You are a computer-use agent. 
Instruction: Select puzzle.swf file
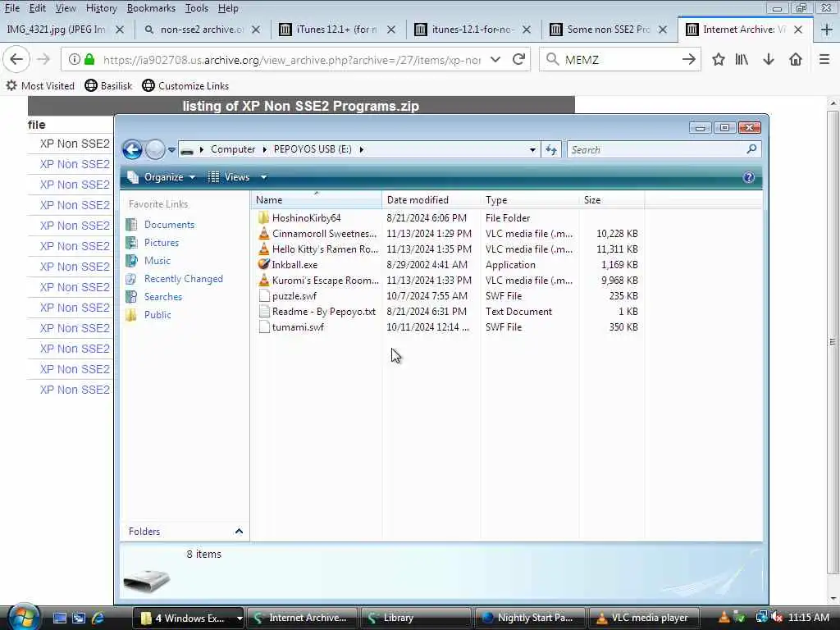click(294, 295)
